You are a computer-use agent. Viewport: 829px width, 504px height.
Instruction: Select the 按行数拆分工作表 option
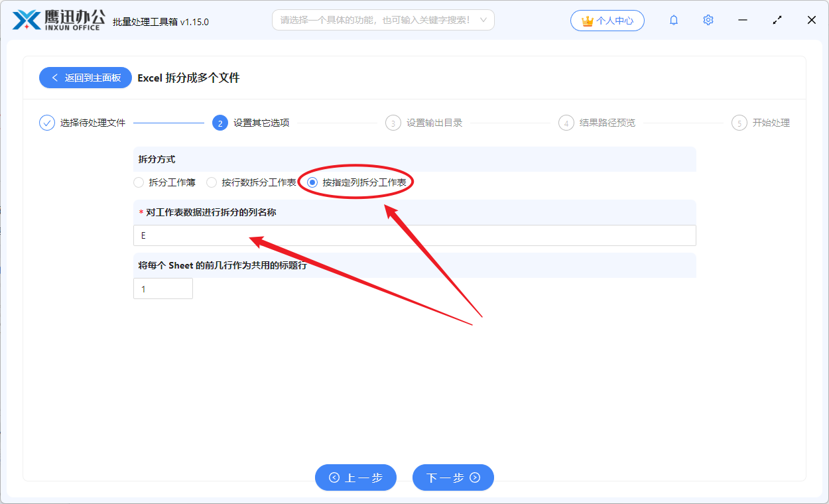[x=211, y=182]
